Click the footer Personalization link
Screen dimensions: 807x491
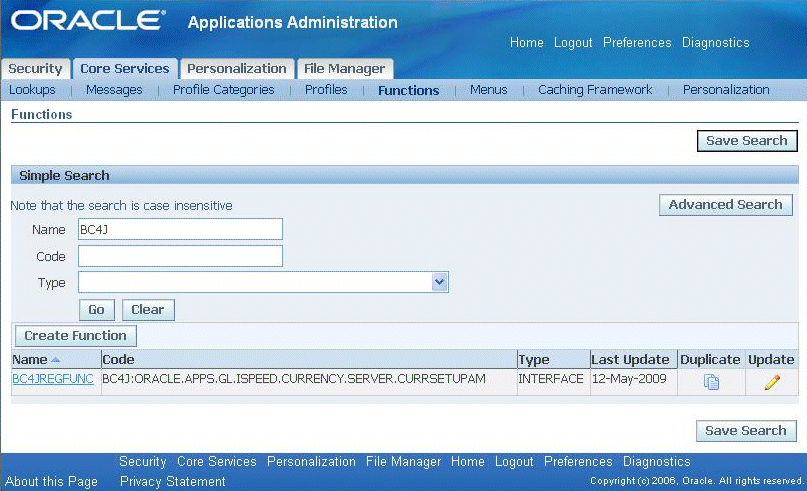(311, 462)
